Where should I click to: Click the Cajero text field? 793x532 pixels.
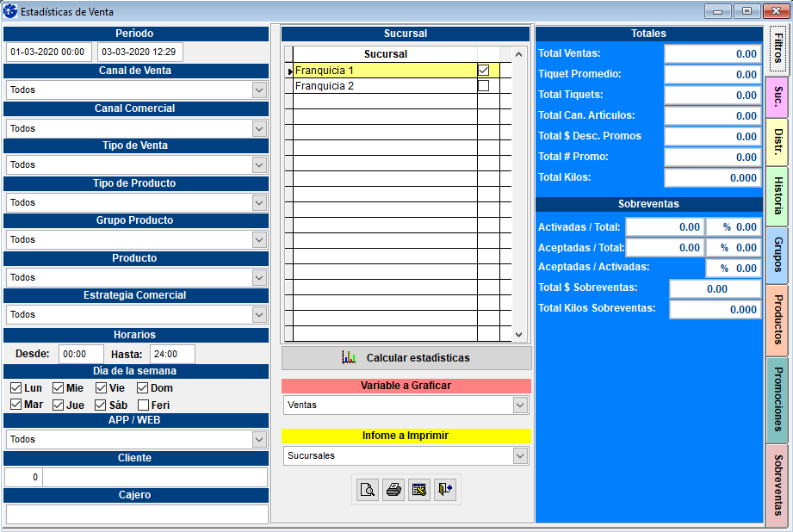click(x=136, y=513)
